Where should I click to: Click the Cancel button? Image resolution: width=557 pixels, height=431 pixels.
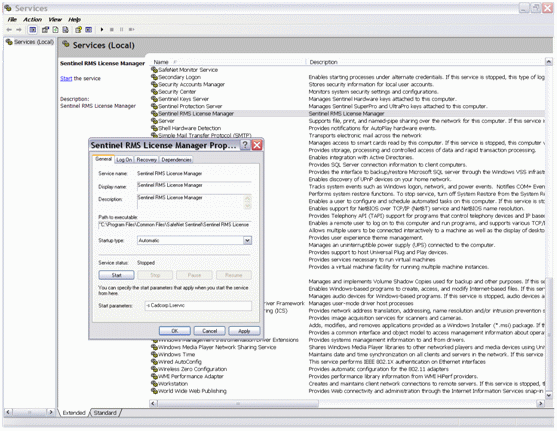click(x=210, y=331)
